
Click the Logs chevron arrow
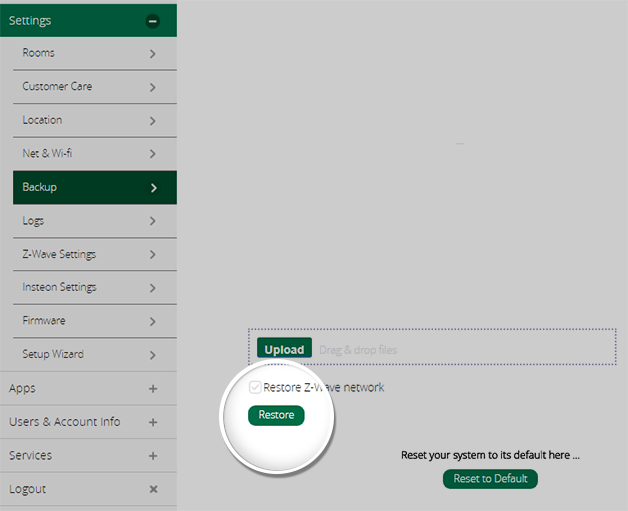(x=152, y=221)
